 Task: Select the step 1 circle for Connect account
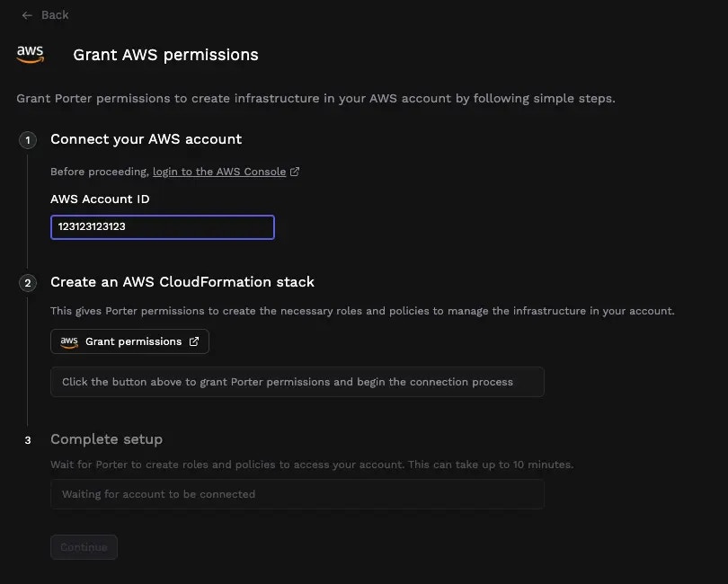(27, 140)
